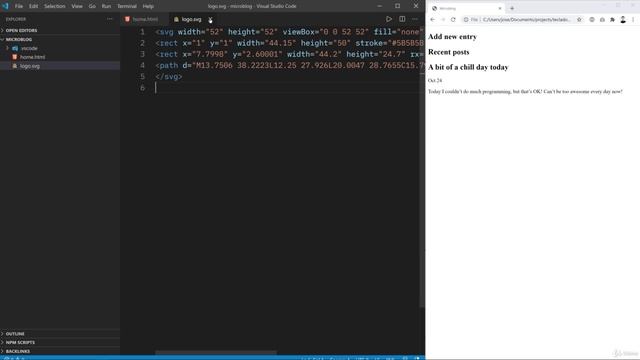Click the 'Oct 24' date text
Image resolution: width=640 pixels, height=360 pixels.
435,80
